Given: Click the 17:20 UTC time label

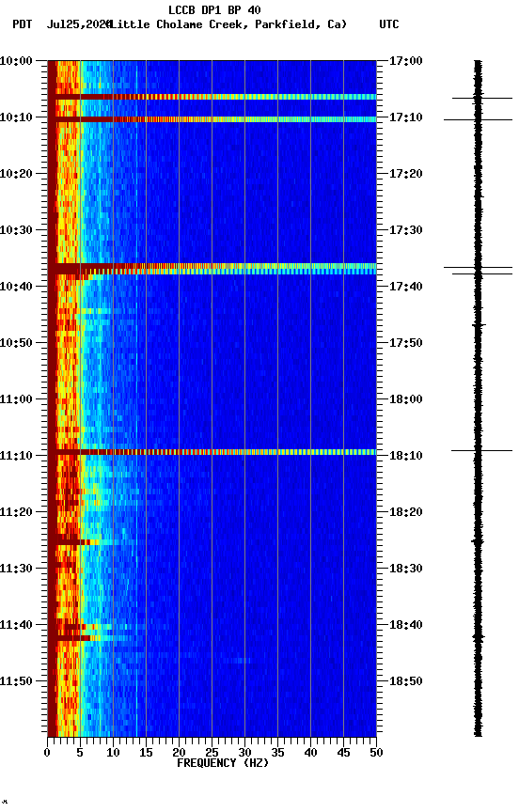Looking at the screenshot, I should 406,174.
